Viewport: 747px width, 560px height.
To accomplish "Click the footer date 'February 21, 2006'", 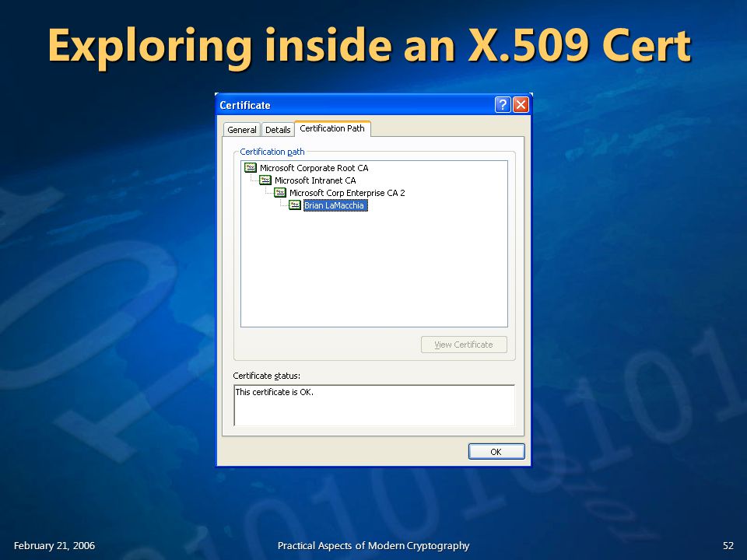I will click(x=54, y=546).
